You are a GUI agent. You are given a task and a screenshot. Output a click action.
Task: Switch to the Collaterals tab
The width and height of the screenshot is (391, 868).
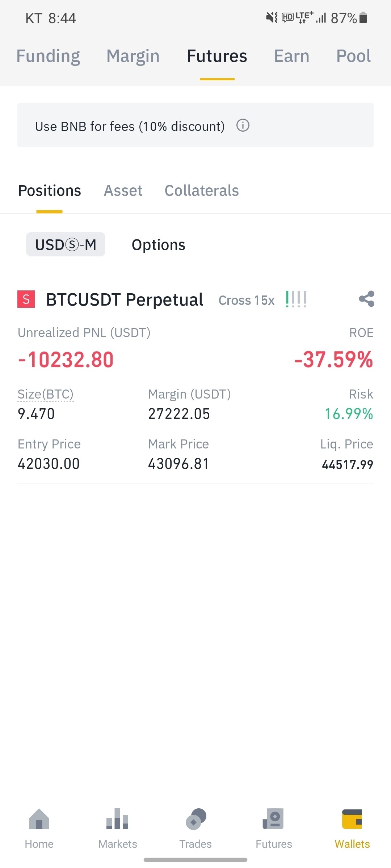202,191
